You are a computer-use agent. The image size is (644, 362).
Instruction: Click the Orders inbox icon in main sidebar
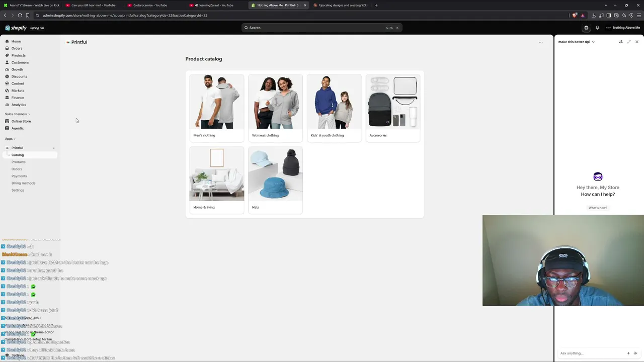click(7, 48)
